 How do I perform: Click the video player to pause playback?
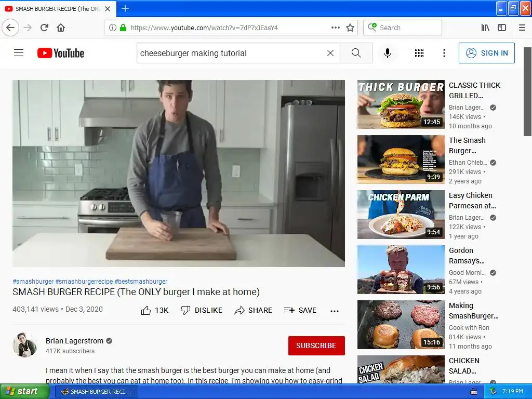click(x=179, y=174)
